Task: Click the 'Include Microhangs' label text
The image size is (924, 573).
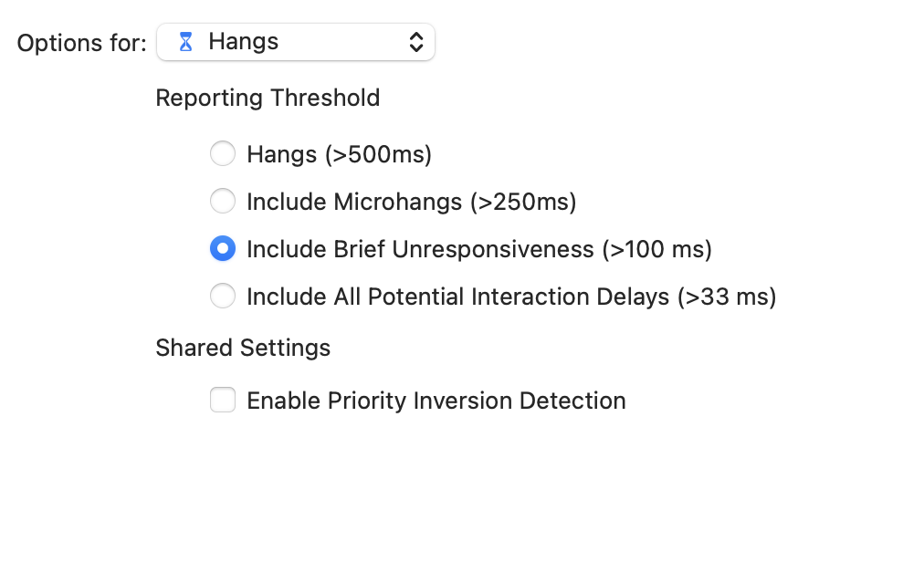Action: point(354,202)
